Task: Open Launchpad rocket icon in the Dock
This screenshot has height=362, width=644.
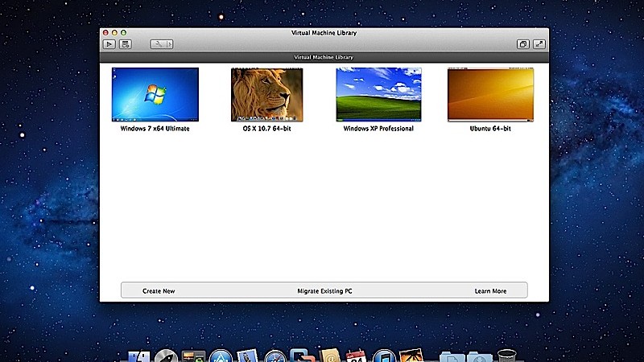Action: click(x=166, y=356)
